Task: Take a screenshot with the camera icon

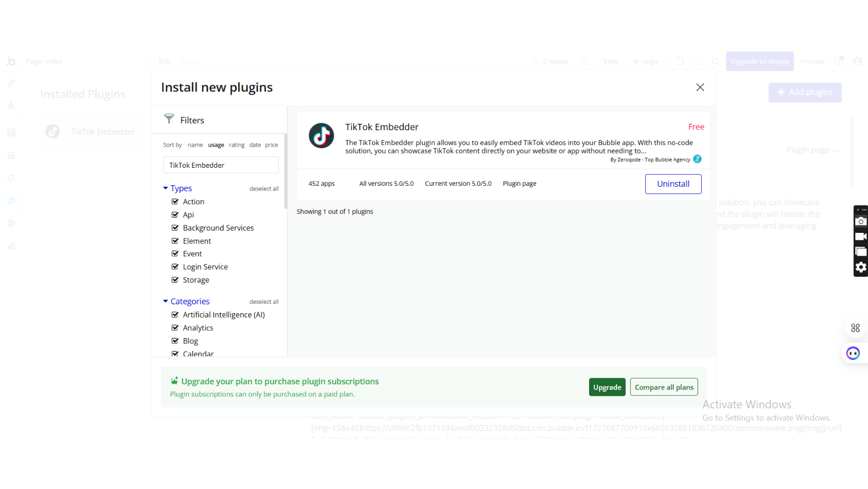Action: 861,222
